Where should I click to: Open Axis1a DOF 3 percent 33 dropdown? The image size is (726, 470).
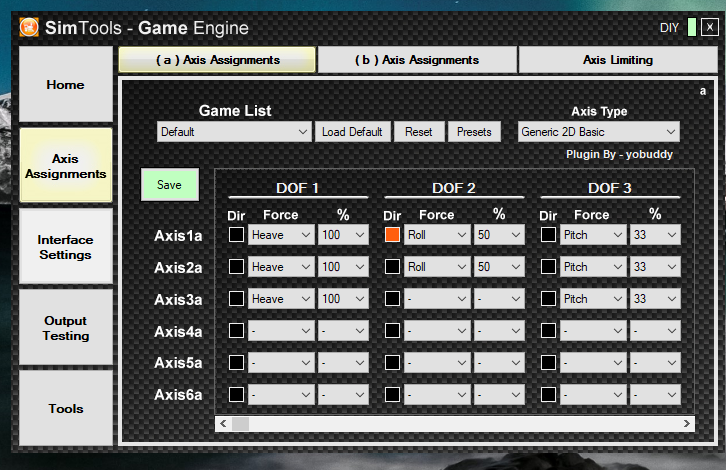[x=655, y=235]
